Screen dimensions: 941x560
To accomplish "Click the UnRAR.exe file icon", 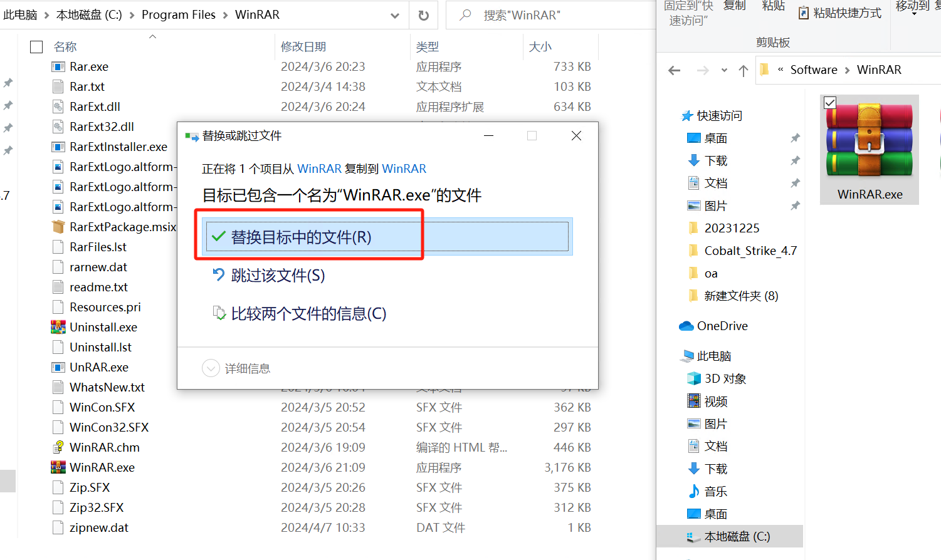I will click(58, 367).
